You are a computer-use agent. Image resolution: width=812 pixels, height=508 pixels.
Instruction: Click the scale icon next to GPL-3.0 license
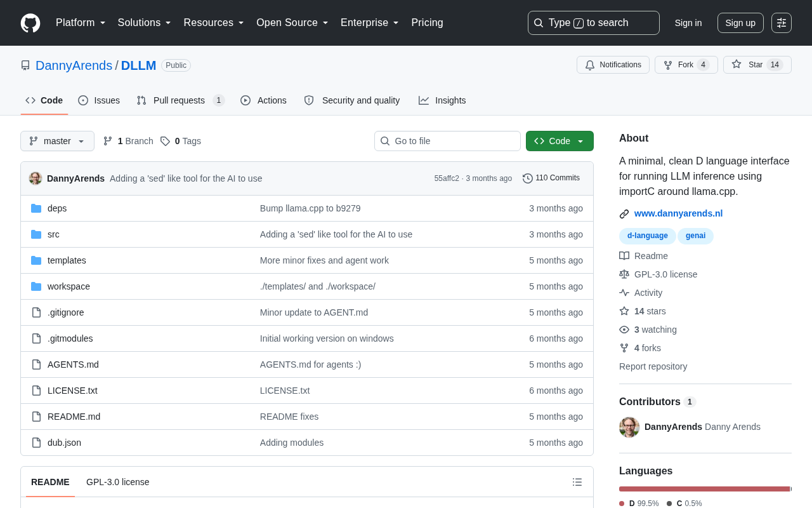624,274
